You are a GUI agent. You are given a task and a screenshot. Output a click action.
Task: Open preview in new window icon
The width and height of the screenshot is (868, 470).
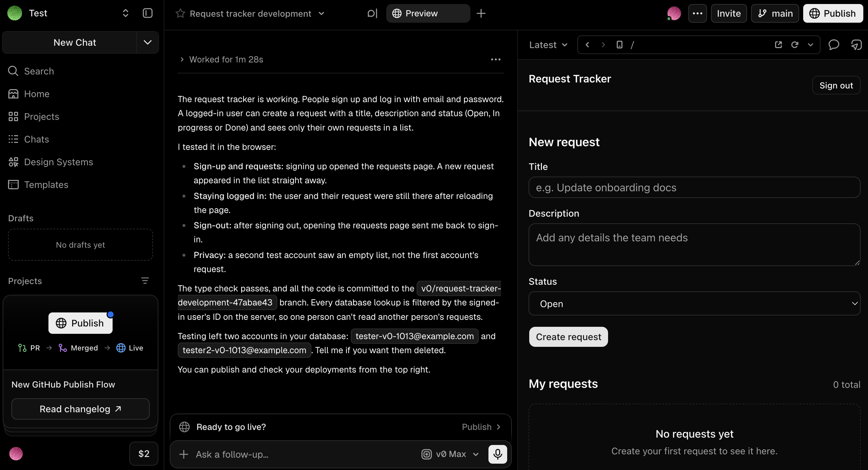(x=778, y=45)
